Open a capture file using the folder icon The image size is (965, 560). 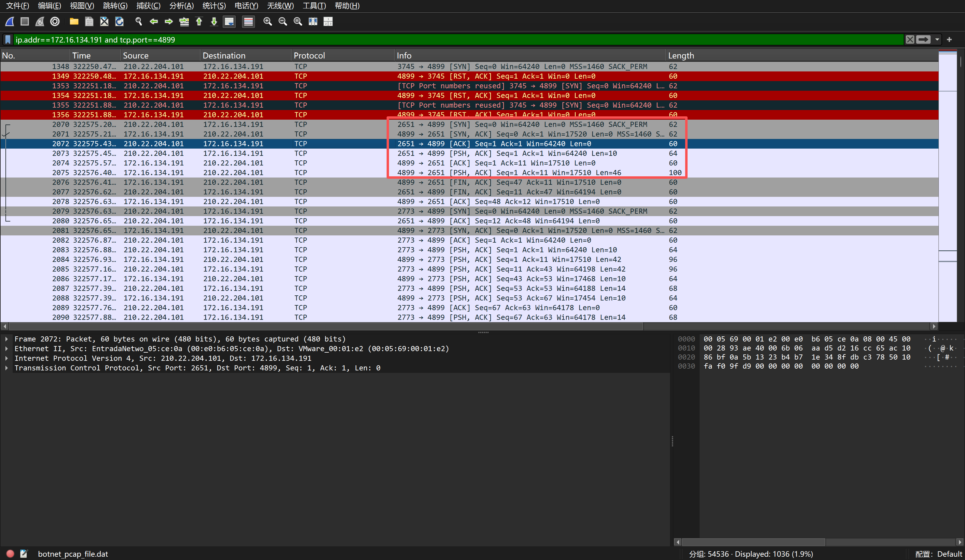tap(74, 22)
